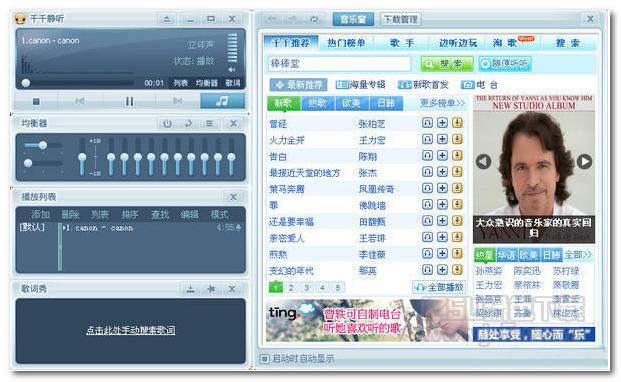Viewport: 621px width, 382px height.
Task: Show previous banner with left arrow
Action: [x=483, y=162]
